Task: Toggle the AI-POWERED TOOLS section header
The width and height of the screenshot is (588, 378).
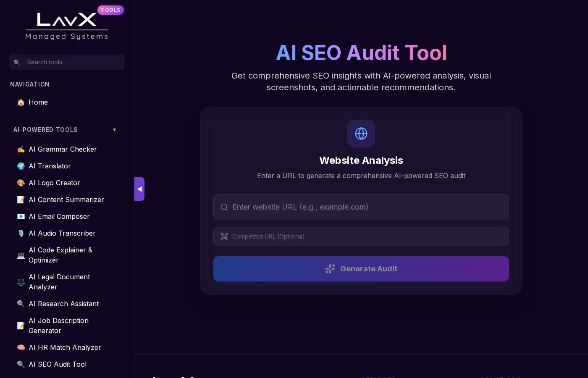Action: point(45,130)
